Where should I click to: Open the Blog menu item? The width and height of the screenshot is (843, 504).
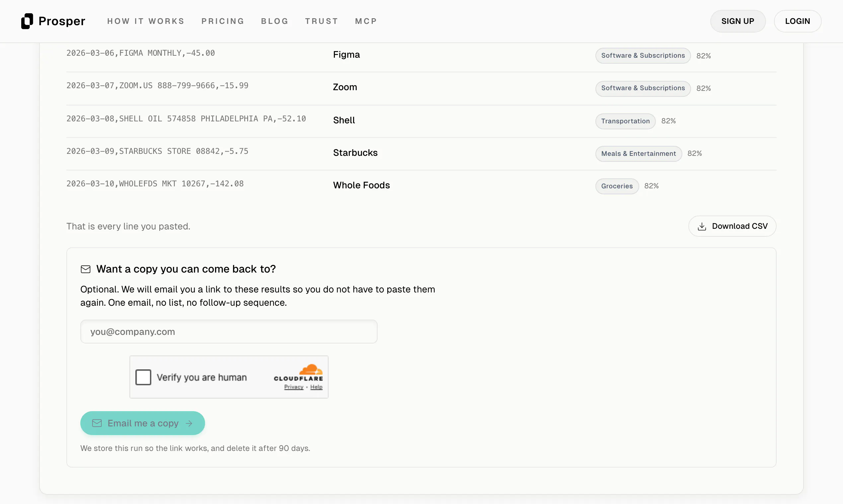click(275, 21)
